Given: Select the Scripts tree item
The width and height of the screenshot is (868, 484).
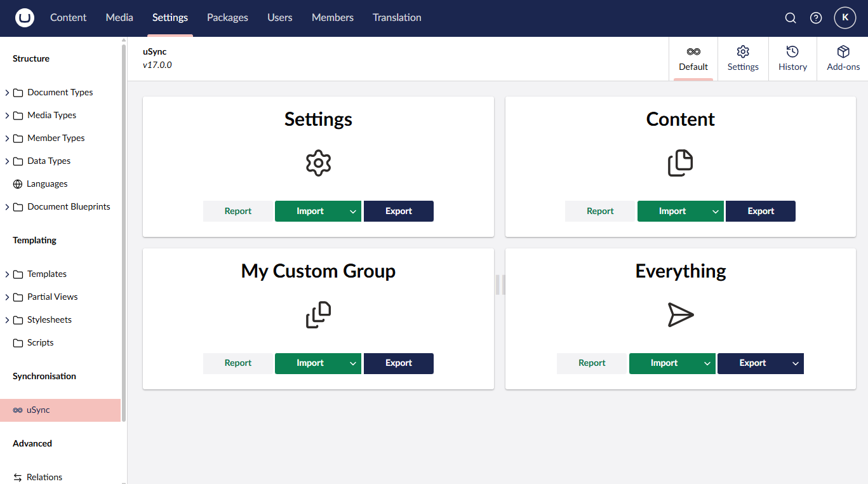Looking at the screenshot, I should click(60, 343).
